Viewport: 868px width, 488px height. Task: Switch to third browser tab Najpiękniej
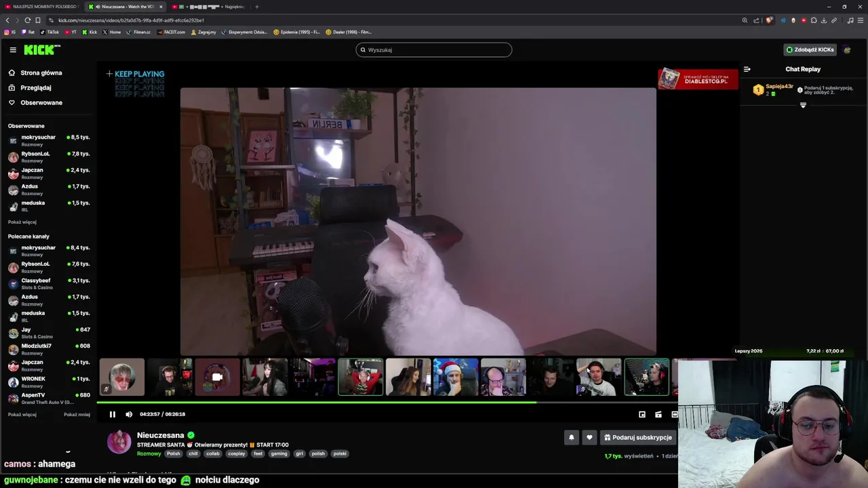[x=209, y=7]
